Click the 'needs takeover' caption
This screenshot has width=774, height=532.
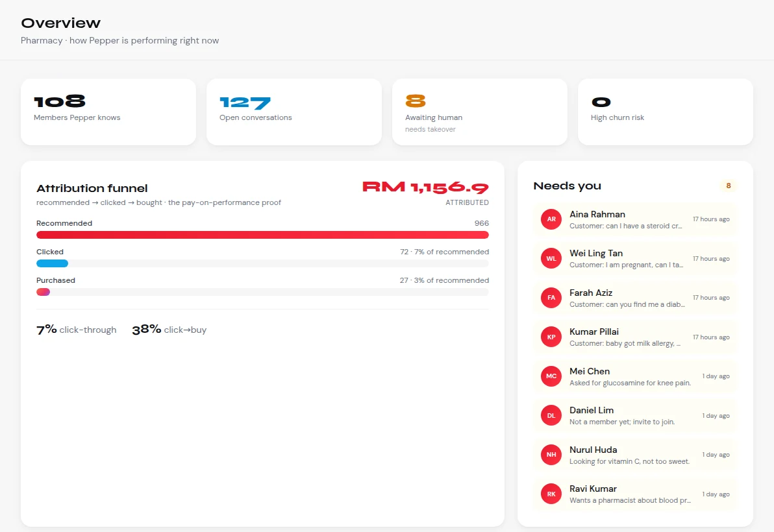click(x=430, y=129)
